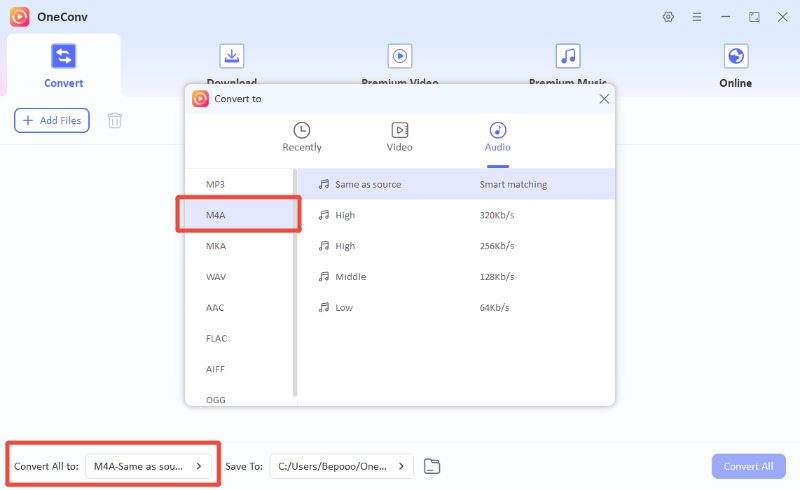Click the format list scrollbar
Viewport: 800px width, 490px height.
coord(295,283)
